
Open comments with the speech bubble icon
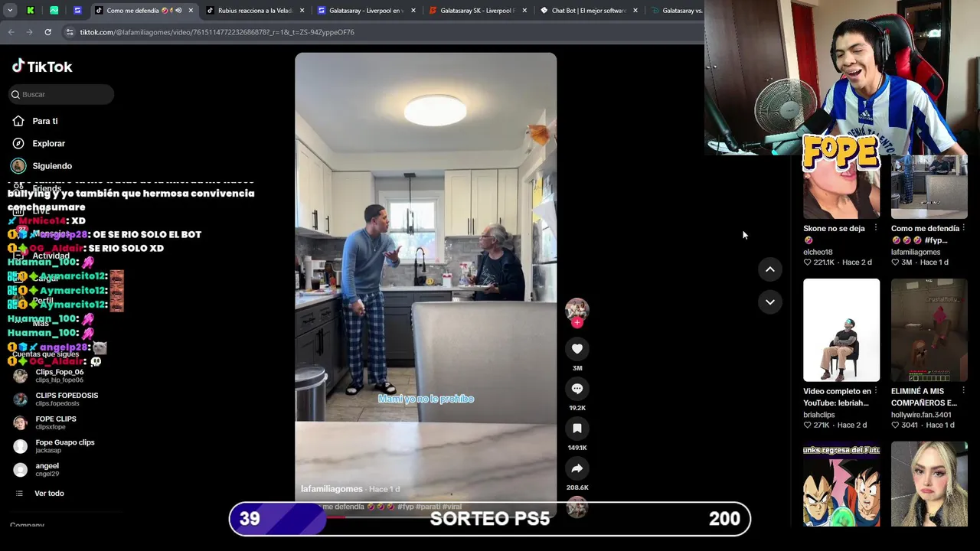click(x=577, y=389)
